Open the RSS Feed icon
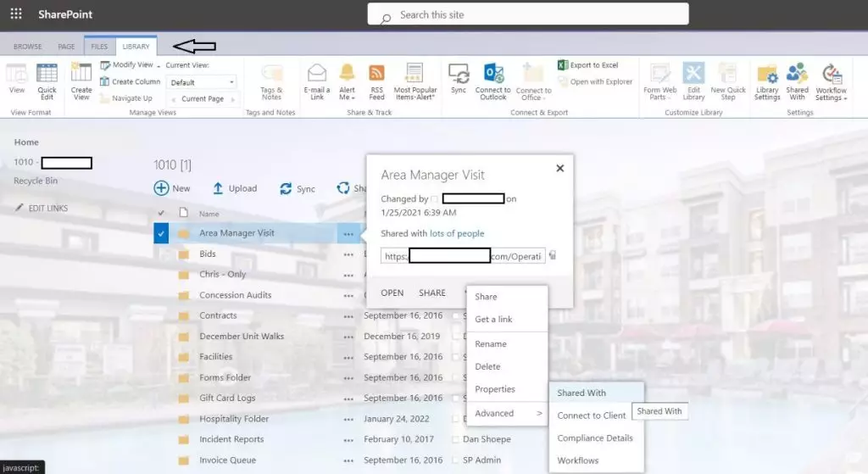Image resolution: width=868 pixels, height=474 pixels. 376,74
